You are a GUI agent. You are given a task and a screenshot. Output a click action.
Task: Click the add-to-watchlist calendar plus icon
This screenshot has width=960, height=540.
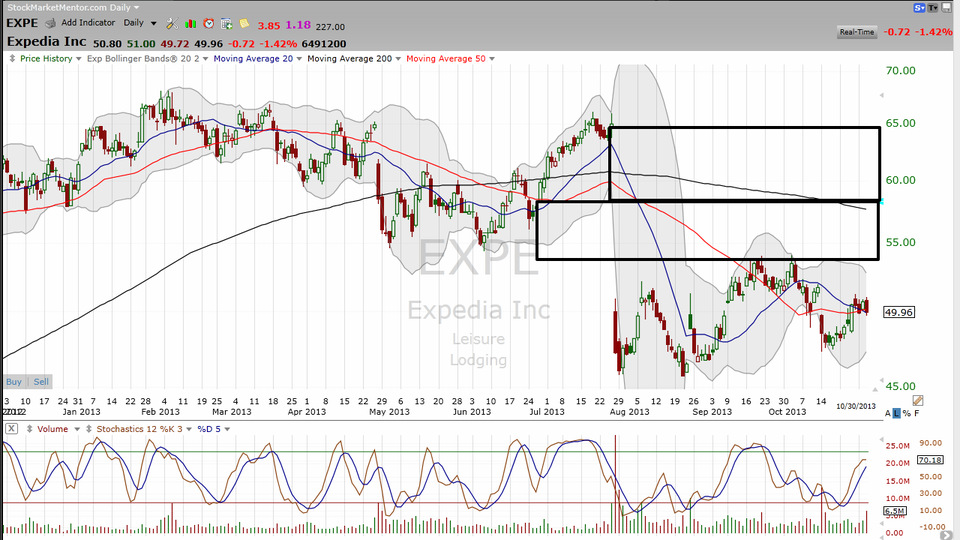tap(227, 23)
